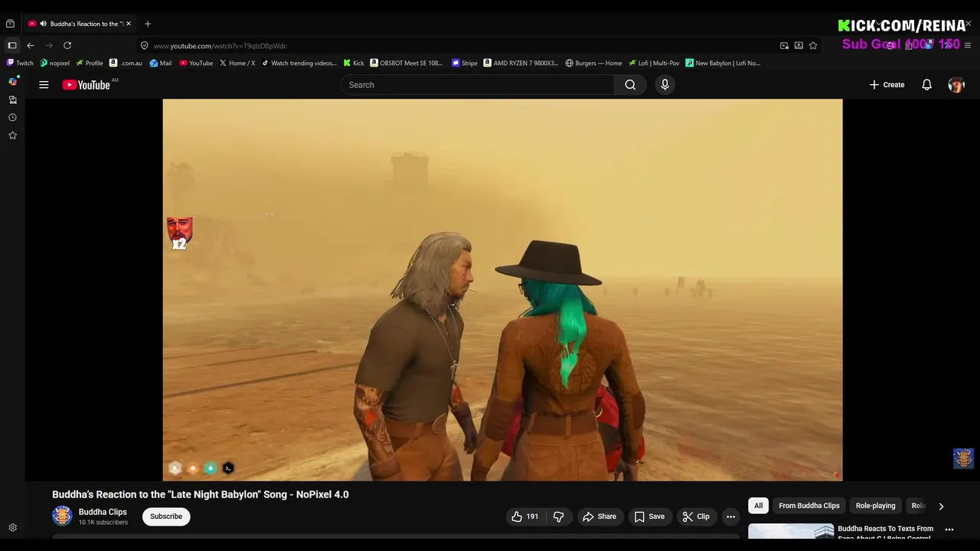Open the notifications bell
Viewport: 980px width, 551px height.
click(x=926, y=85)
